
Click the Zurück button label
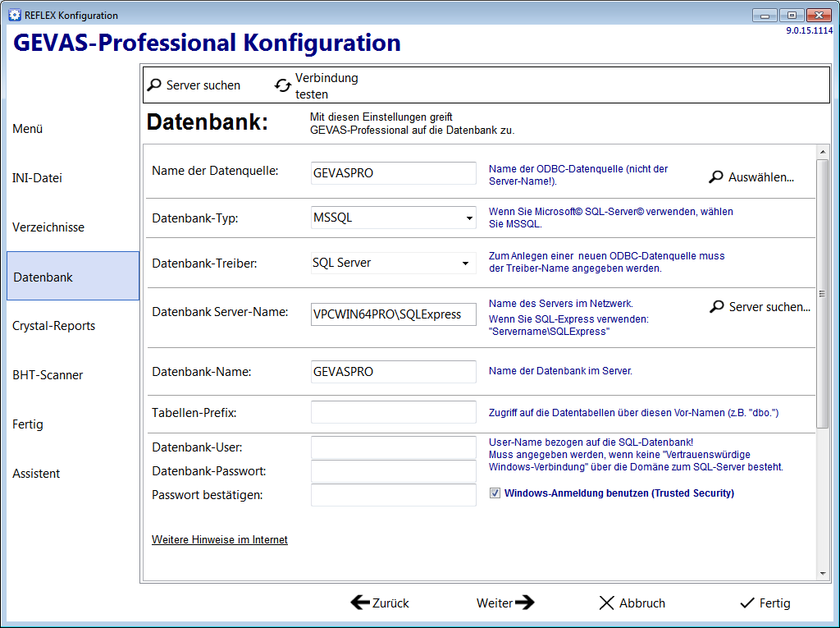pyautogui.click(x=390, y=603)
